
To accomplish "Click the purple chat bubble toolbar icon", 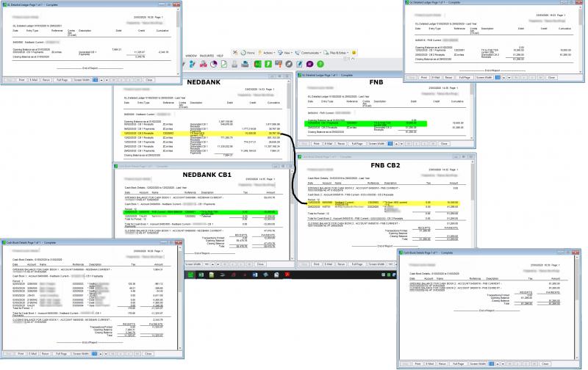I will (x=309, y=64).
